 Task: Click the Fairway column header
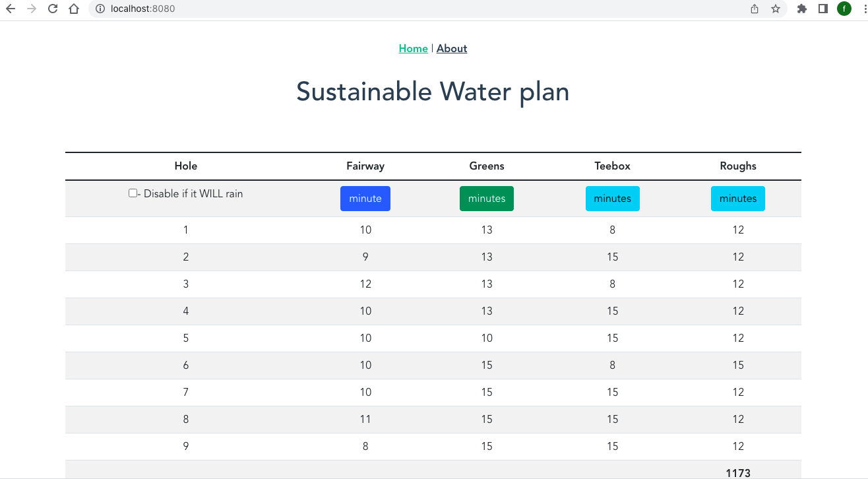[365, 166]
